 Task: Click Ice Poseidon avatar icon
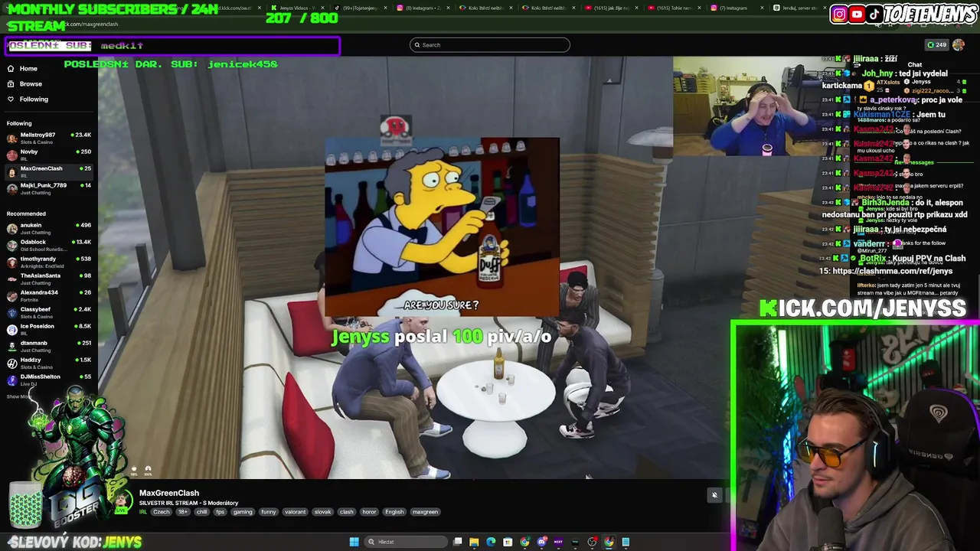pos(11,330)
